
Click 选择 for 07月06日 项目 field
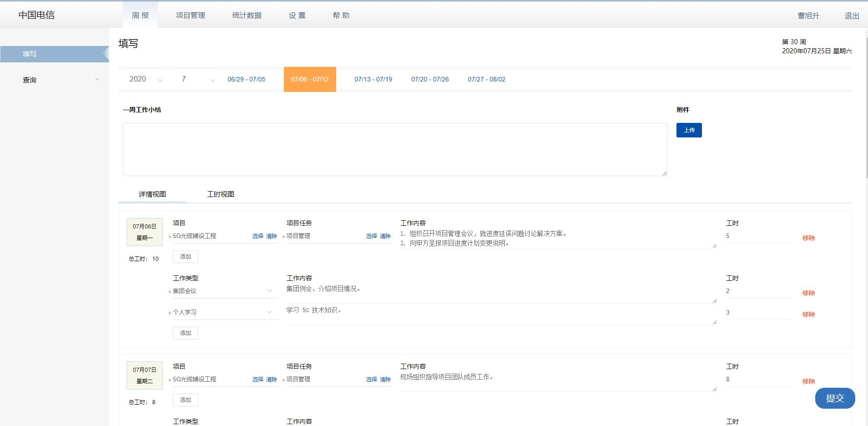(258, 236)
